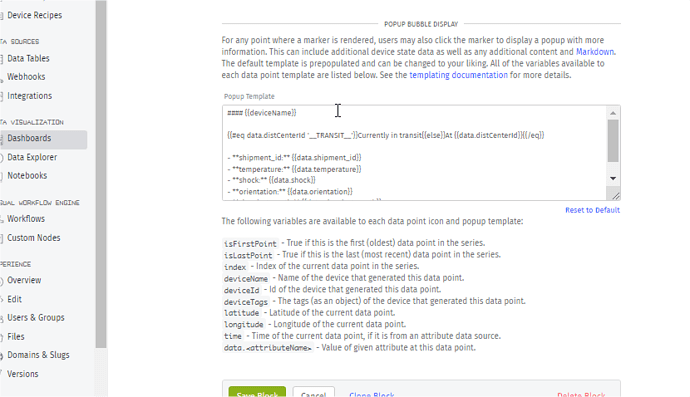Image resolution: width=690 pixels, height=397 pixels.
Task: Click Reset to Default link
Action: click(592, 210)
